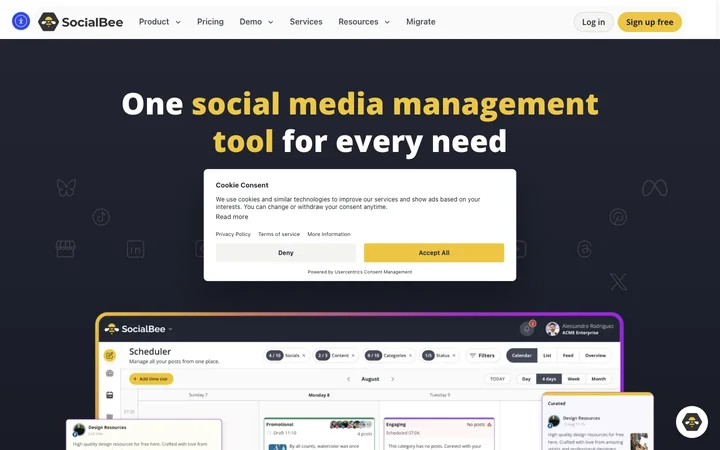
Task: Click the Log in button
Action: [x=593, y=22]
